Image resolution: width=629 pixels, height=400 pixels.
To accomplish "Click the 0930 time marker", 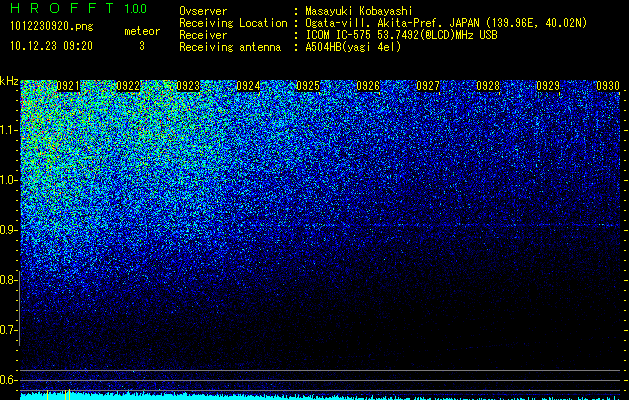I will tap(608, 86).
